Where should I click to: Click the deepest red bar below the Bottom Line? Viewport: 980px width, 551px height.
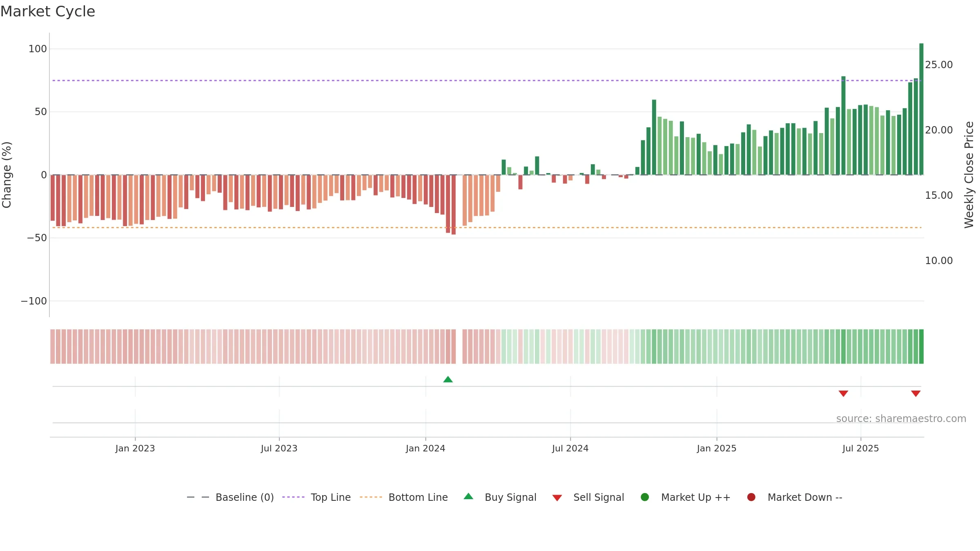coord(454,204)
